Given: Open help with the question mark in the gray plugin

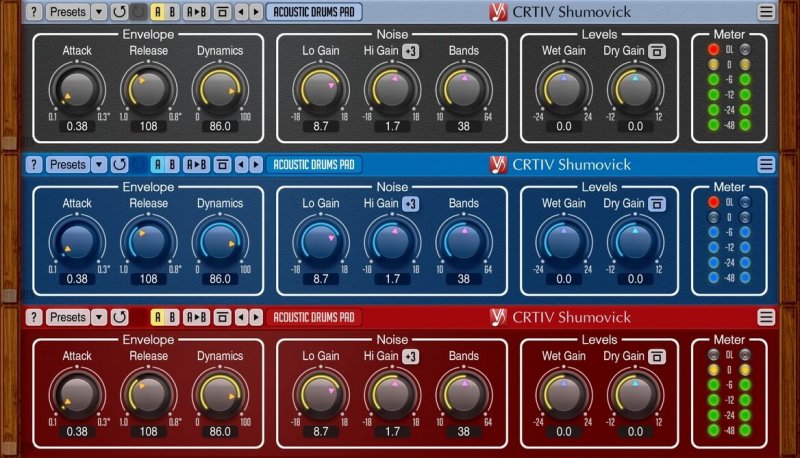Looking at the screenshot, I should click(x=34, y=12).
